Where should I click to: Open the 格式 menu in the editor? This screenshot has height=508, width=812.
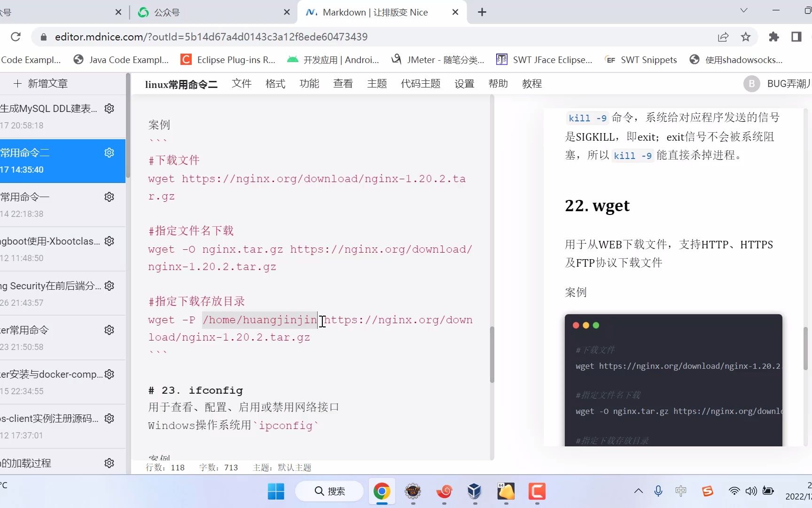coord(275,83)
